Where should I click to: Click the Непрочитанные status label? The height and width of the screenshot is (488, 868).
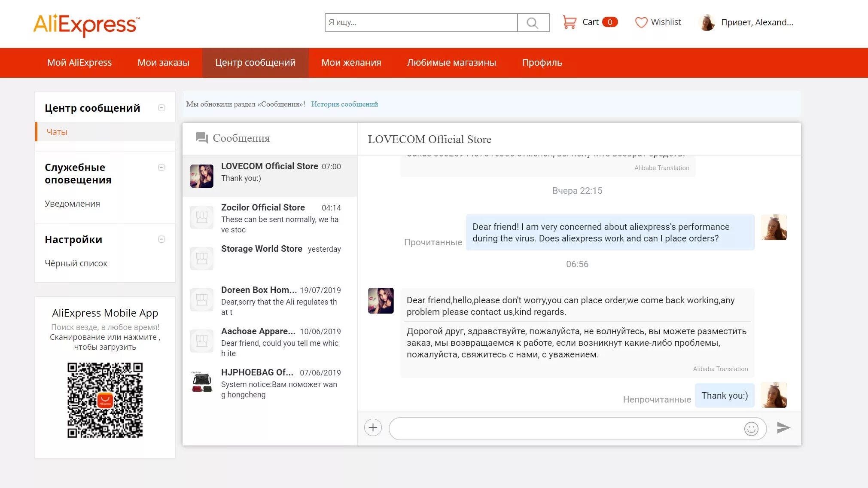[657, 400]
